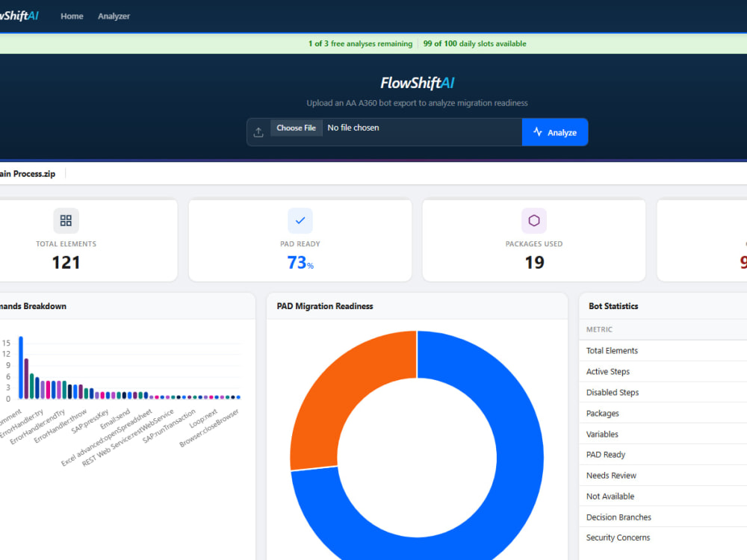Viewport: 747px width, 560px height.
Task: Open the Home page link
Action: [x=72, y=16]
